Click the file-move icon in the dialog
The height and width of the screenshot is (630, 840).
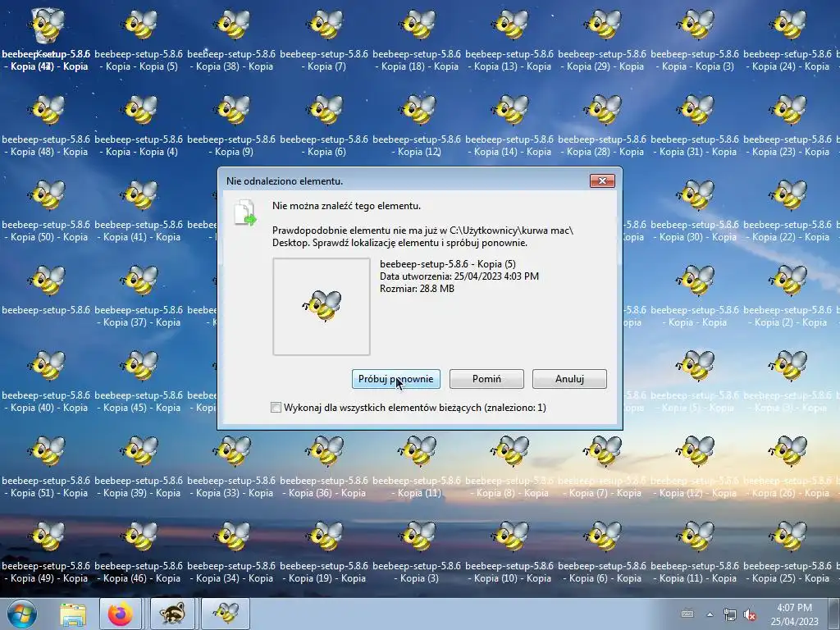245,212
